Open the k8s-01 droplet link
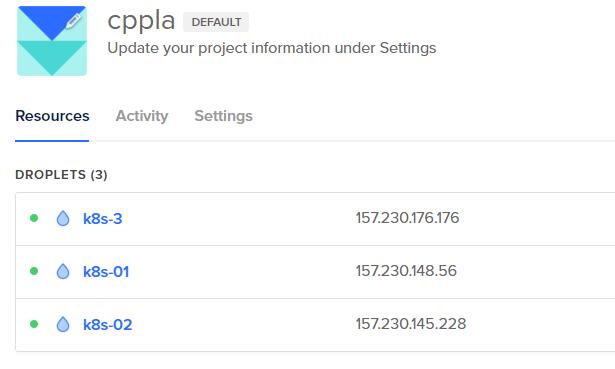Screen dimensions: 615x369 (106, 272)
